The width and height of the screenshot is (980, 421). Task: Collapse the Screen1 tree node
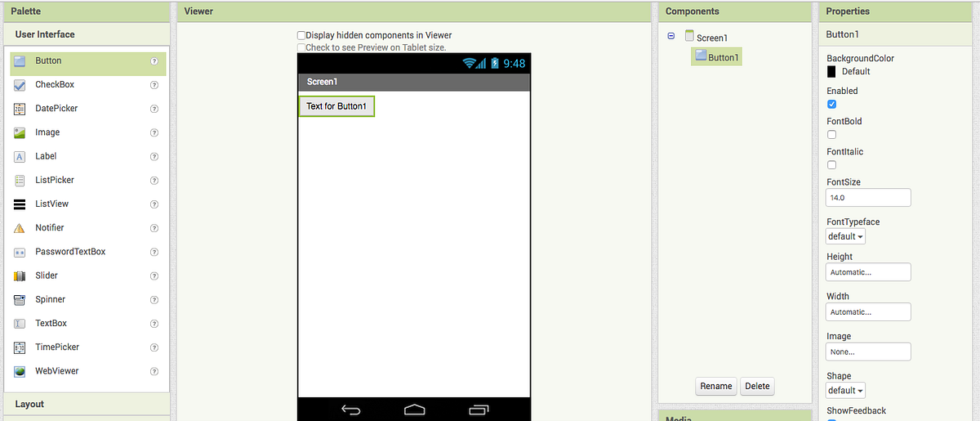coord(671,36)
